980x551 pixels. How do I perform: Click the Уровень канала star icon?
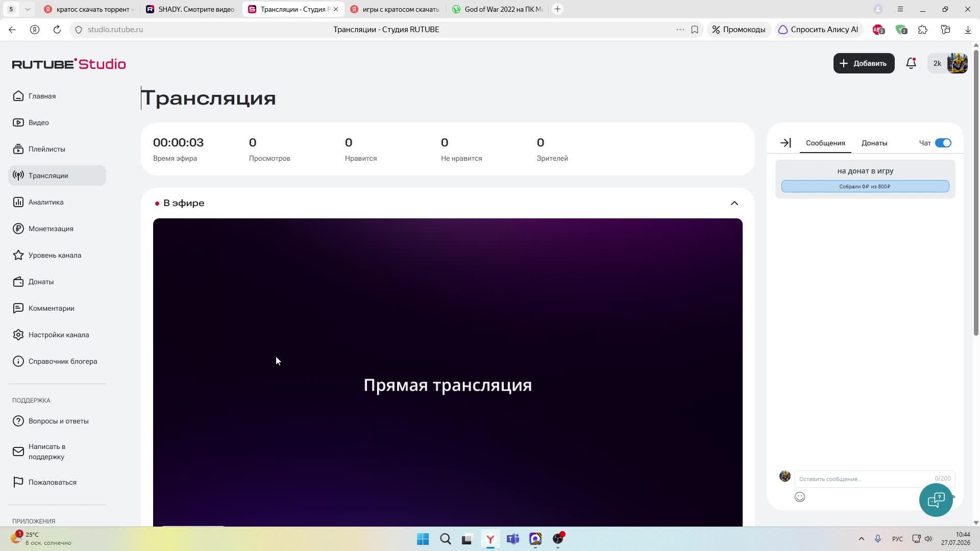[x=18, y=255]
